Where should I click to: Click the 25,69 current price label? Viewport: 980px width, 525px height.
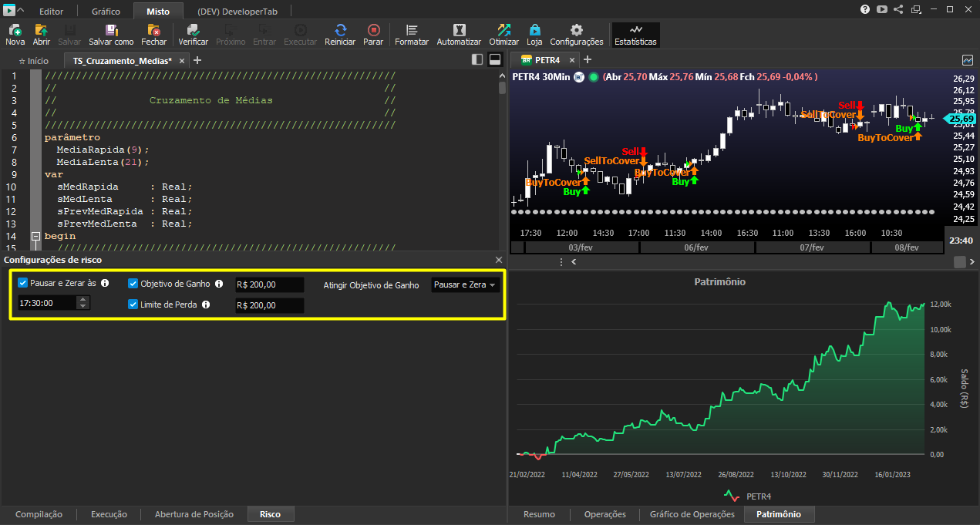point(961,119)
